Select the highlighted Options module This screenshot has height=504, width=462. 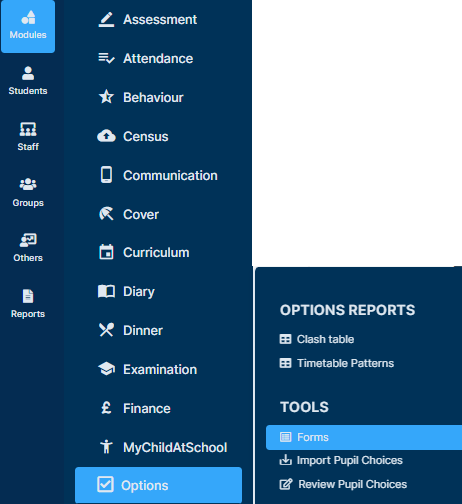click(159, 485)
